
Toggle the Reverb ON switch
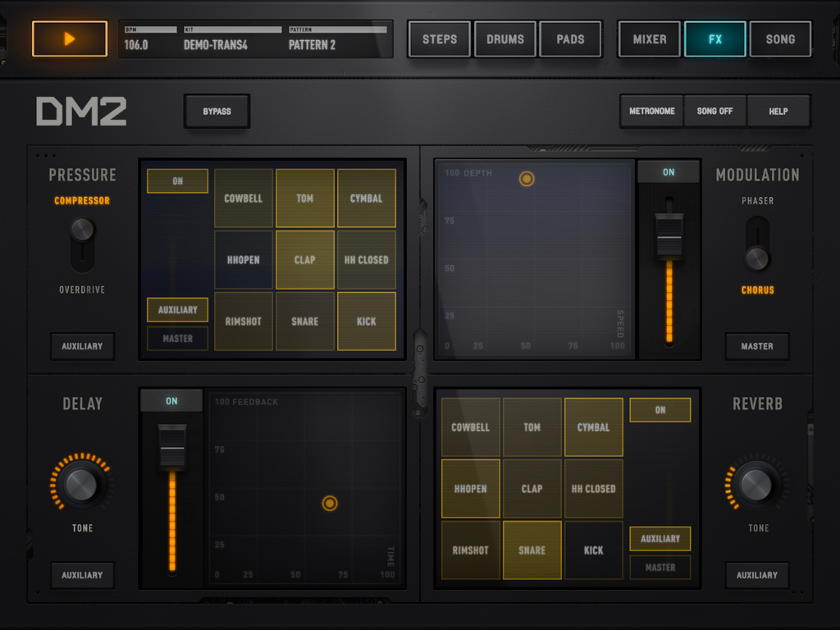click(x=660, y=409)
